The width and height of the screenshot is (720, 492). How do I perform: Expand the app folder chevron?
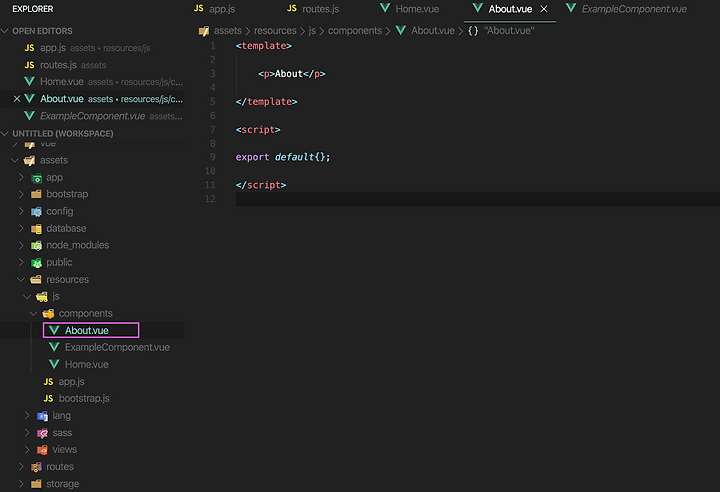tap(21, 177)
